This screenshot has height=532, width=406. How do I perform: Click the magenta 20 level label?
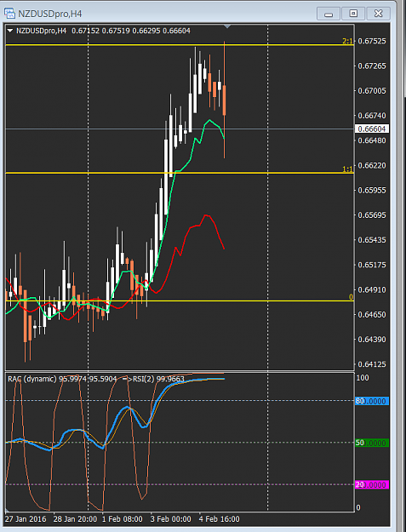coord(372,484)
